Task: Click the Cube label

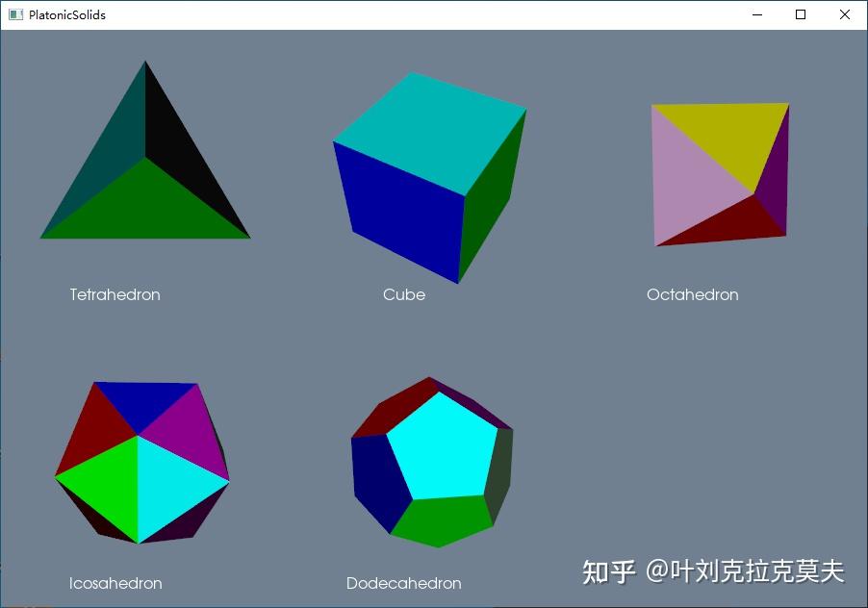Action: 403,295
